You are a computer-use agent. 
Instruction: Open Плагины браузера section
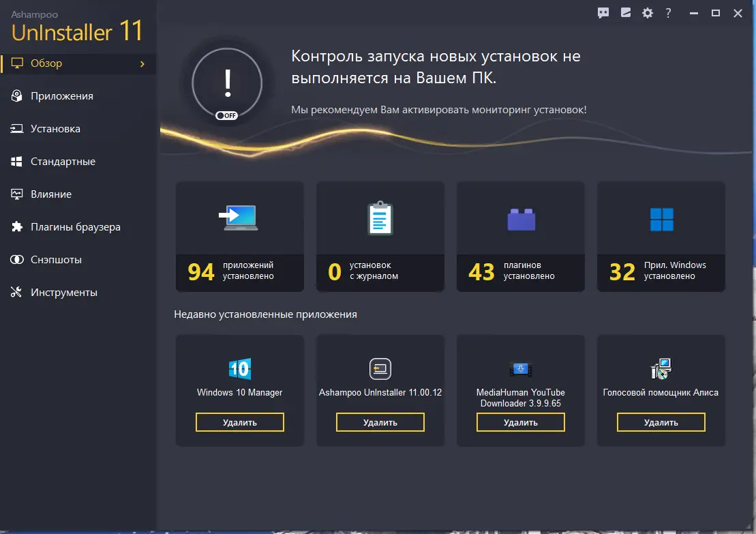pos(78,226)
